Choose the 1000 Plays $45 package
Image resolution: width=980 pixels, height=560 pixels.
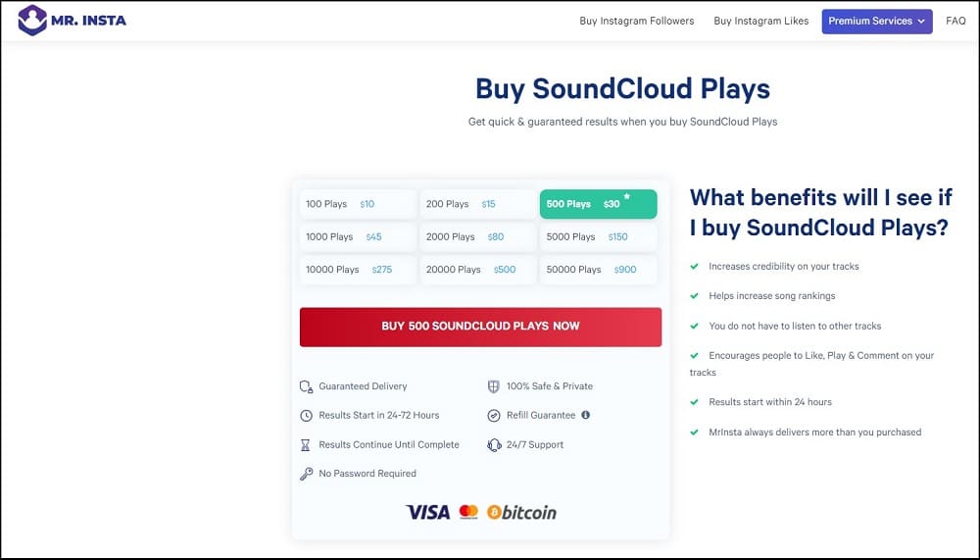point(358,237)
